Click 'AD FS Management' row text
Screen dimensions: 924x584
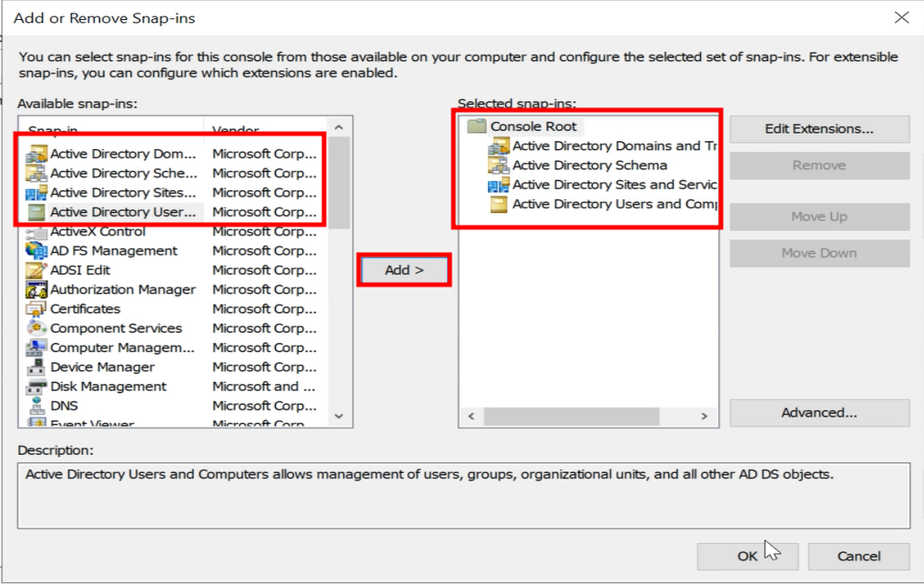click(114, 251)
